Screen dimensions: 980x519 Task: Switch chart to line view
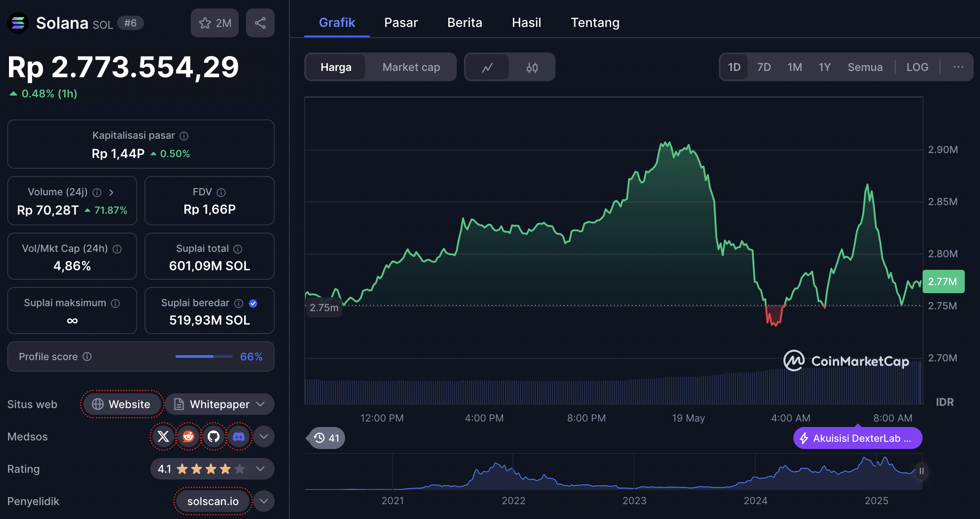[x=487, y=67]
